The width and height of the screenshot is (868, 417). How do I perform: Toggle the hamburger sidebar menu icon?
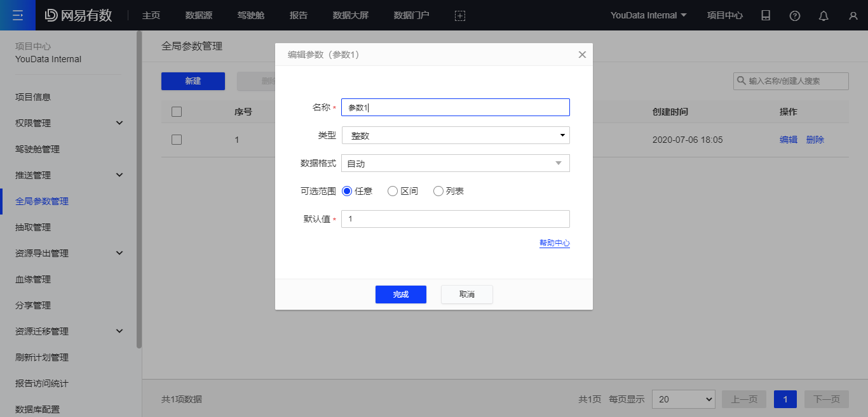(x=18, y=15)
